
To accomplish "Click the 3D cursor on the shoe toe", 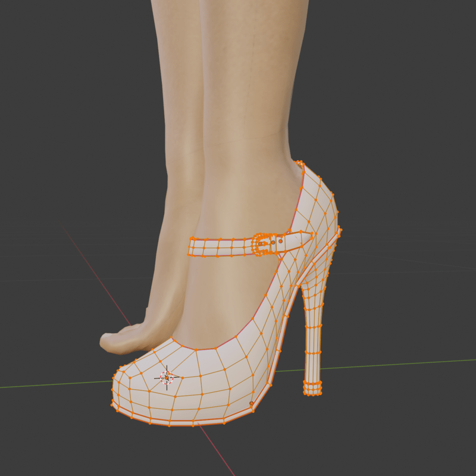I will [167, 377].
